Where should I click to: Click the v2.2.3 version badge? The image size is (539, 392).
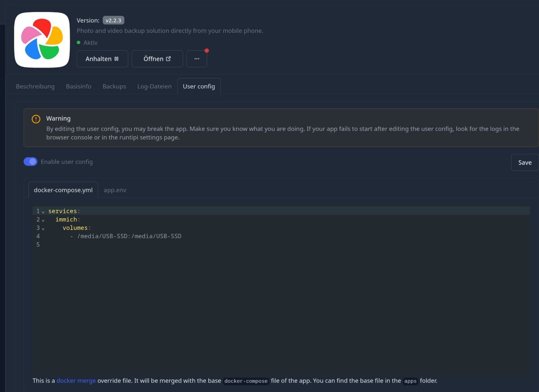tap(113, 21)
